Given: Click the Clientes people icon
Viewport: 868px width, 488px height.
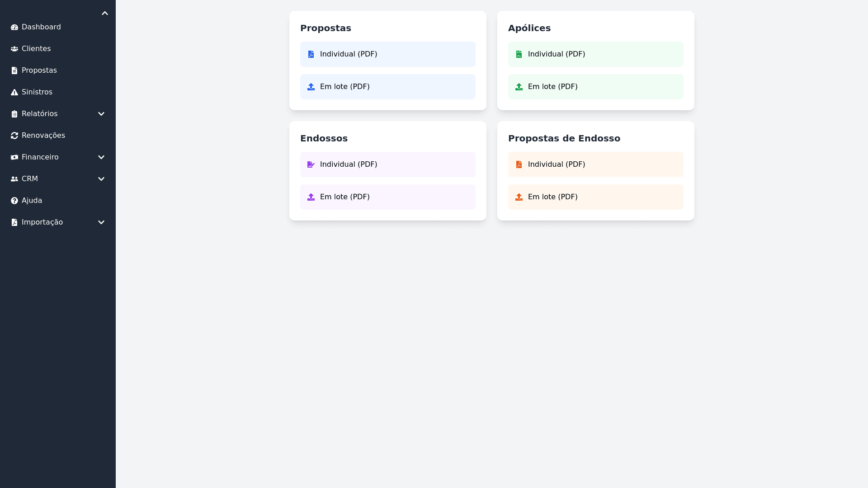Looking at the screenshot, I should click(x=14, y=49).
